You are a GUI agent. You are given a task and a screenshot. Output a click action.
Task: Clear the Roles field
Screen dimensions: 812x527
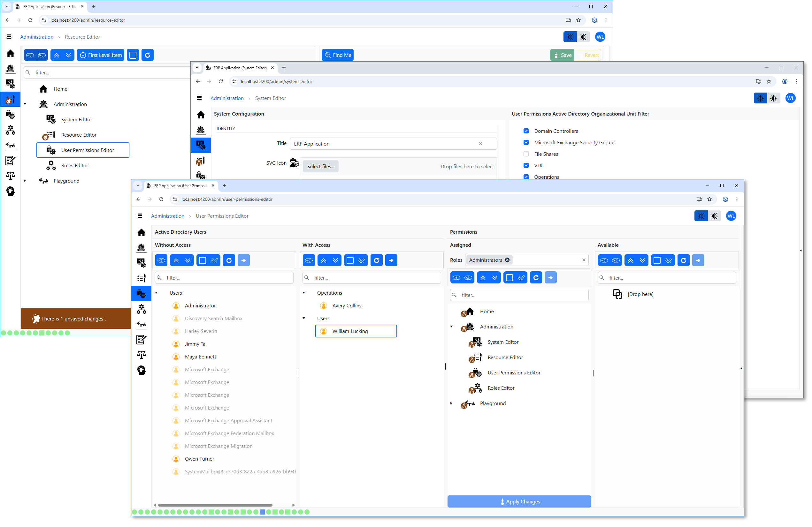pos(583,260)
